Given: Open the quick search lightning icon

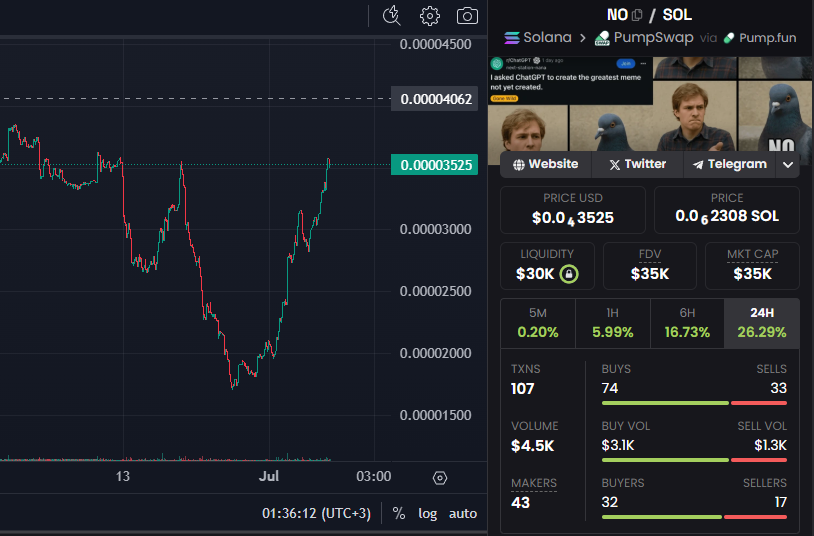Looking at the screenshot, I should pos(391,16).
